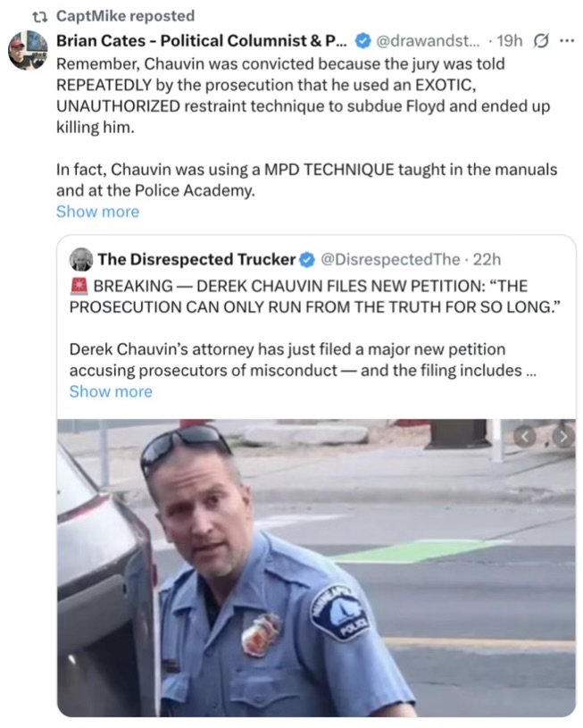This screenshot has height=728, width=583.
Task: Open The Disrespected Trucker avatar
Action: pos(81,260)
